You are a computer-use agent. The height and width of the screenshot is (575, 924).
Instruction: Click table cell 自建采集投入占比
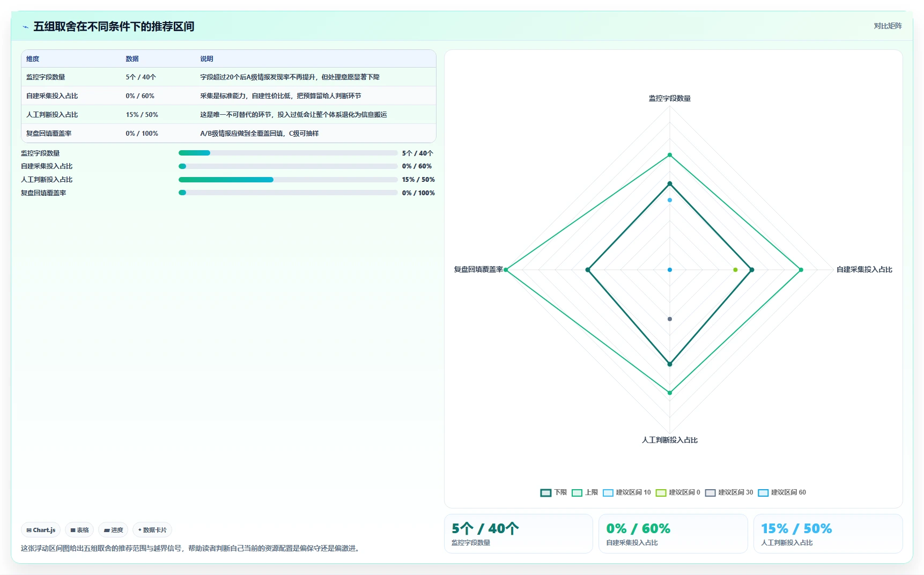pos(52,96)
